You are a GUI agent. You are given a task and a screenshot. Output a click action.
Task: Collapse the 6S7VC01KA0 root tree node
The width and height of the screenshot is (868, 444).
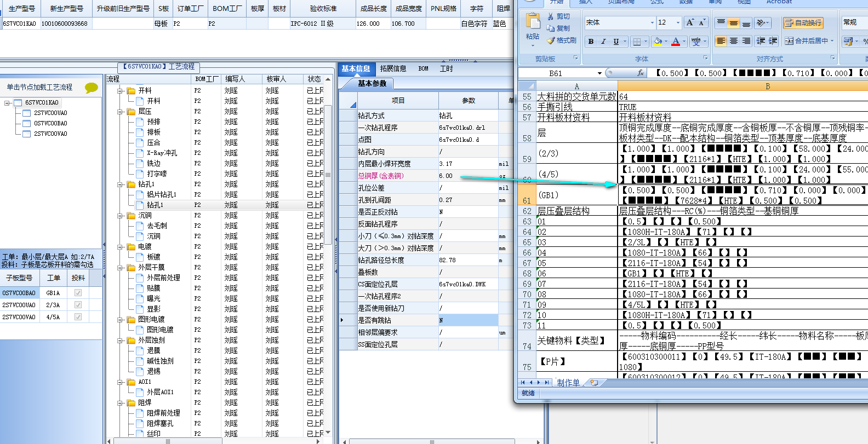click(7, 102)
